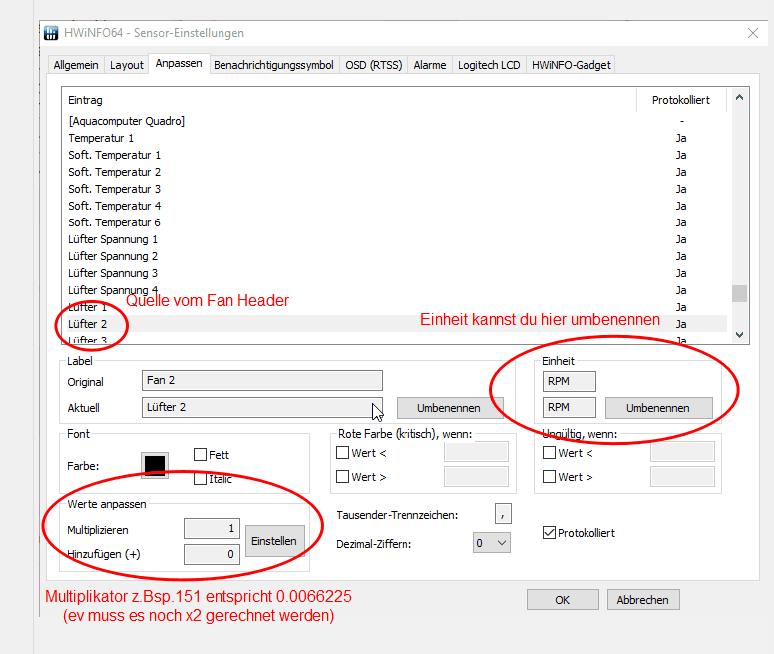The image size is (774, 654).
Task: Select 'Soft. Temperatur 3' in the list
Action: (x=397, y=189)
